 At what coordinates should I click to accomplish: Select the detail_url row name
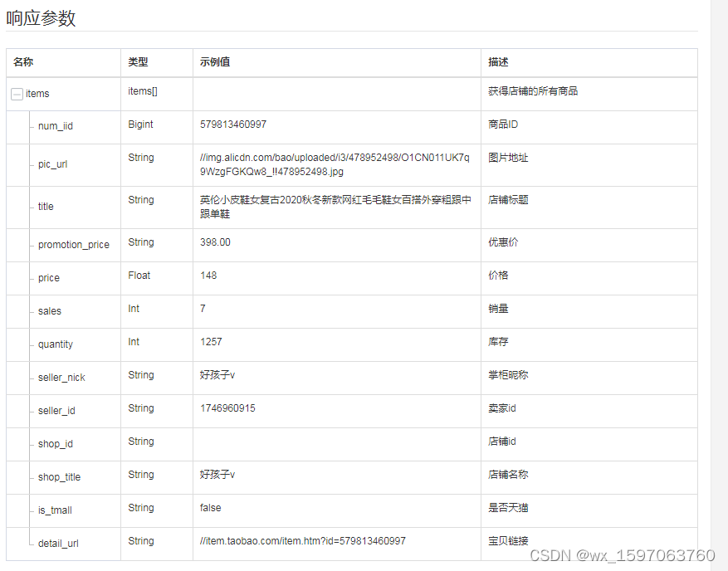(x=58, y=544)
